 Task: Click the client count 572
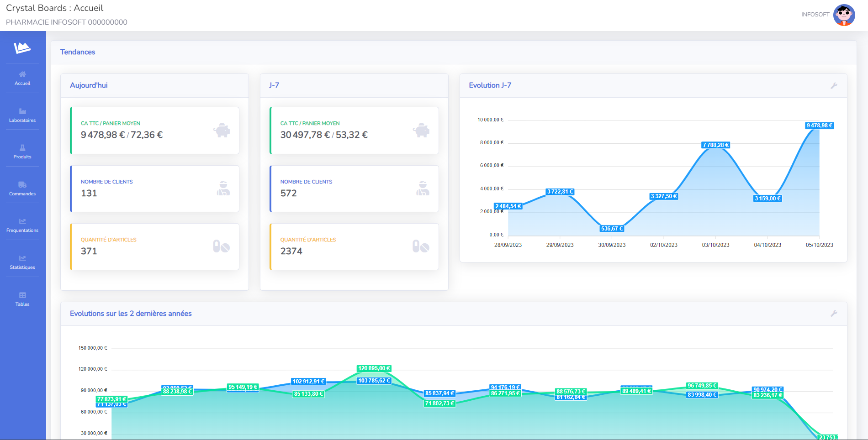click(x=289, y=193)
